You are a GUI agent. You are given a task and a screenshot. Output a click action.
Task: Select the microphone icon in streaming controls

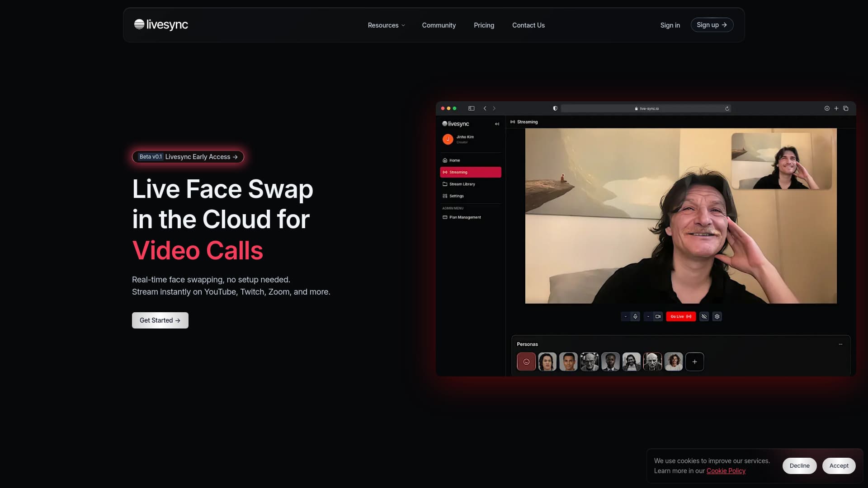[636, 316]
